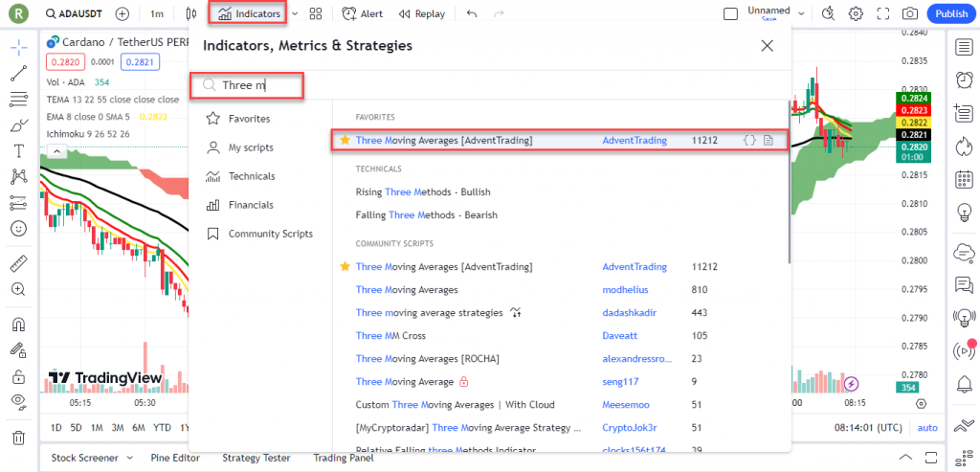The height and width of the screenshot is (472, 980).
Task: Toggle hide all drawings eye icon
Action: 19,402
